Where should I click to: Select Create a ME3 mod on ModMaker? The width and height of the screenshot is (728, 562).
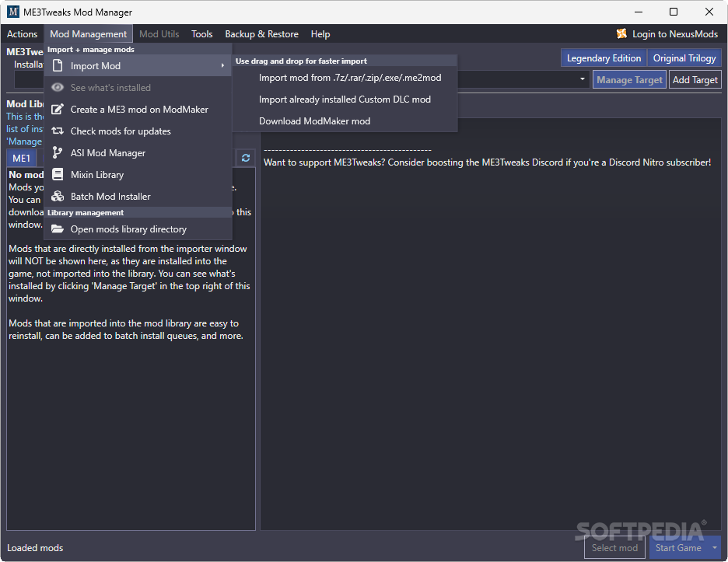pyautogui.click(x=138, y=110)
